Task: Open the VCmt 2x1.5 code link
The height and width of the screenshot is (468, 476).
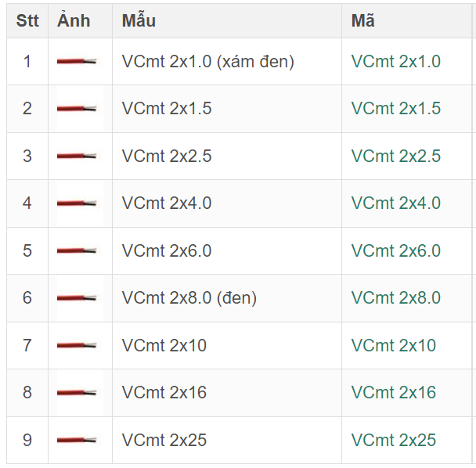Action: coord(395,109)
